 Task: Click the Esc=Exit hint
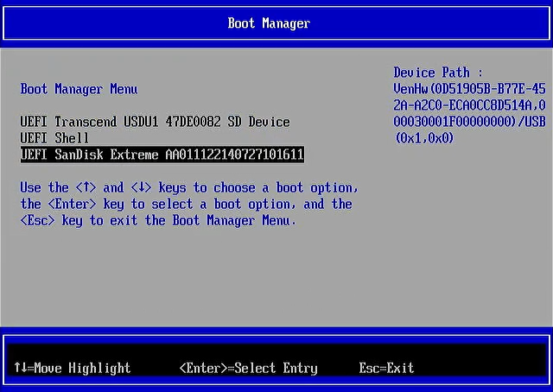coord(386,368)
